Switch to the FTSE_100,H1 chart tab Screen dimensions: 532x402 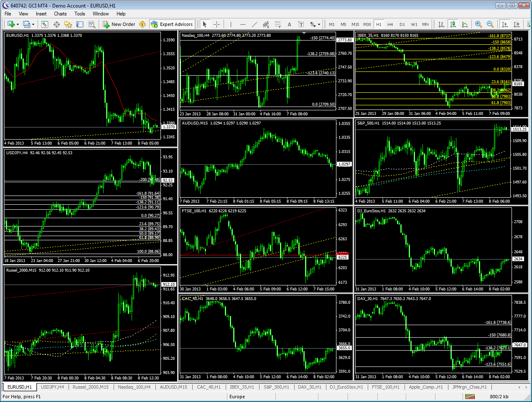point(386,387)
